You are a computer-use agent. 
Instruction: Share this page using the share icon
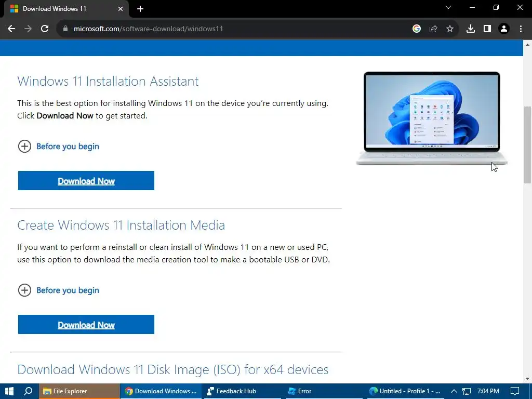[433, 29]
